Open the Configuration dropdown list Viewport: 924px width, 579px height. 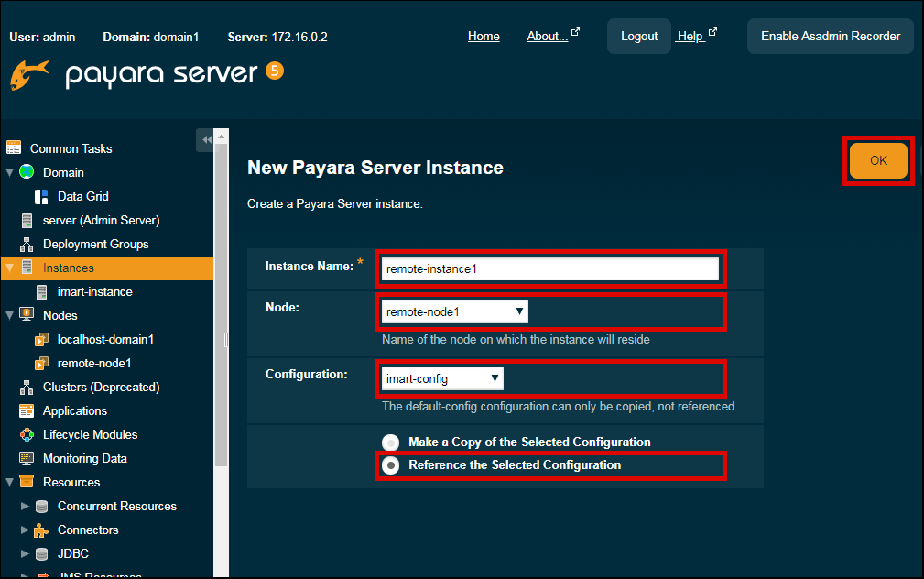coord(442,378)
